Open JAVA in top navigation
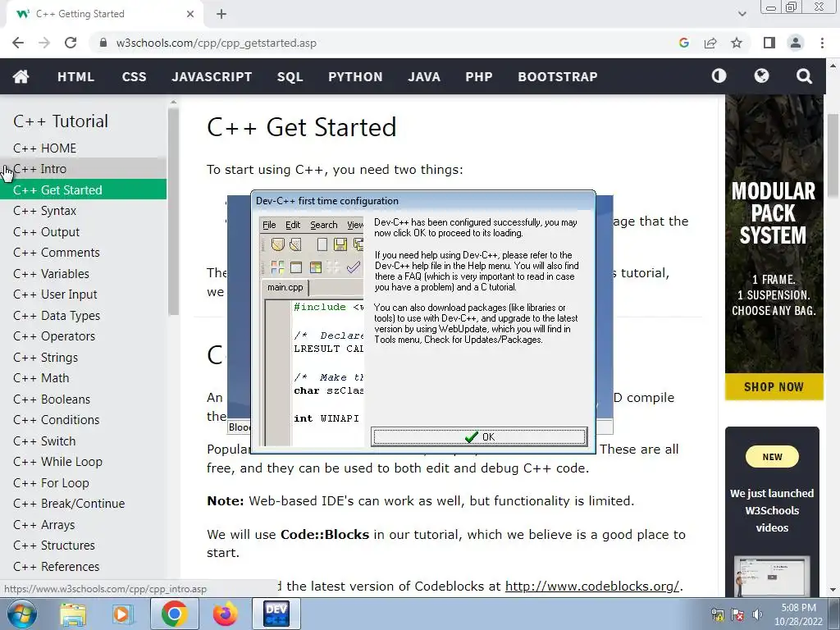 [x=424, y=76]
